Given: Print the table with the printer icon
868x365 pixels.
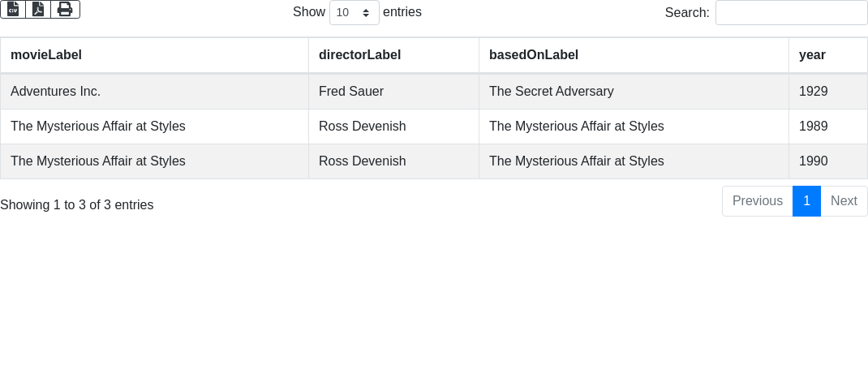Looking at the screenshot, I should click(x=65, y=9).
